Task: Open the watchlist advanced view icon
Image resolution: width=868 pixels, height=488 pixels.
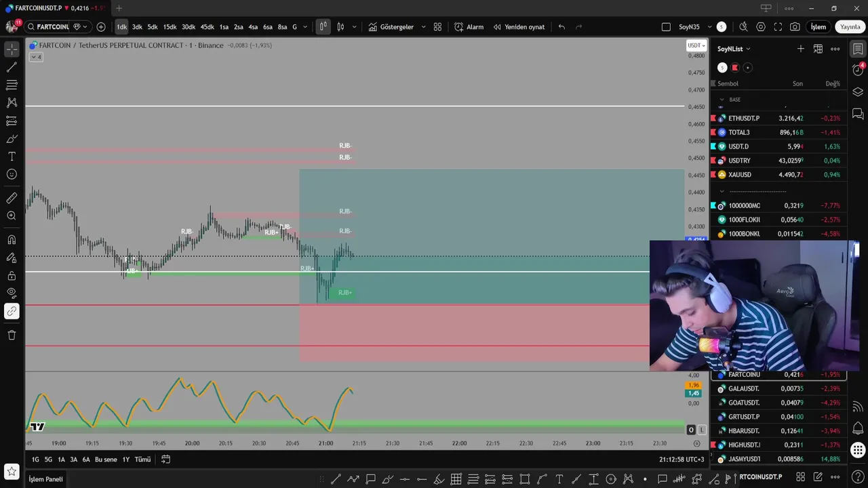Action: (818, 49)
